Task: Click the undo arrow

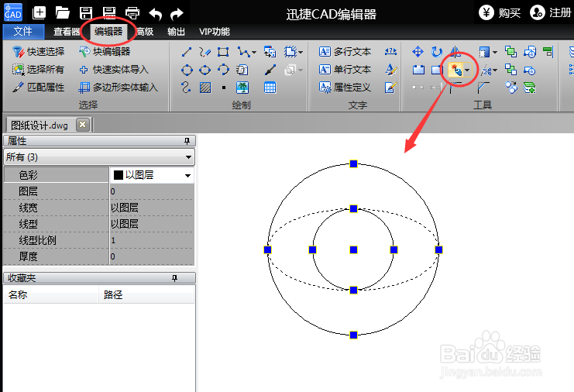Action: [156, 14]
